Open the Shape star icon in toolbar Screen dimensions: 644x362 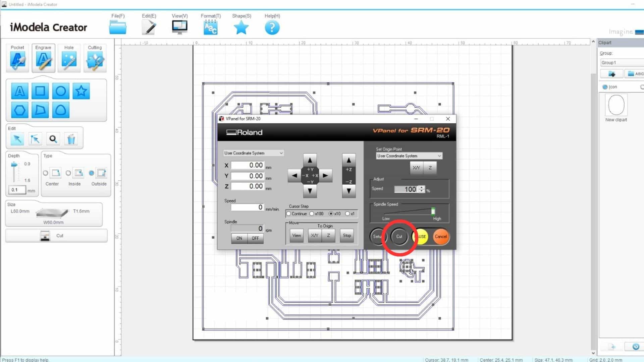[x=241, y=27]
